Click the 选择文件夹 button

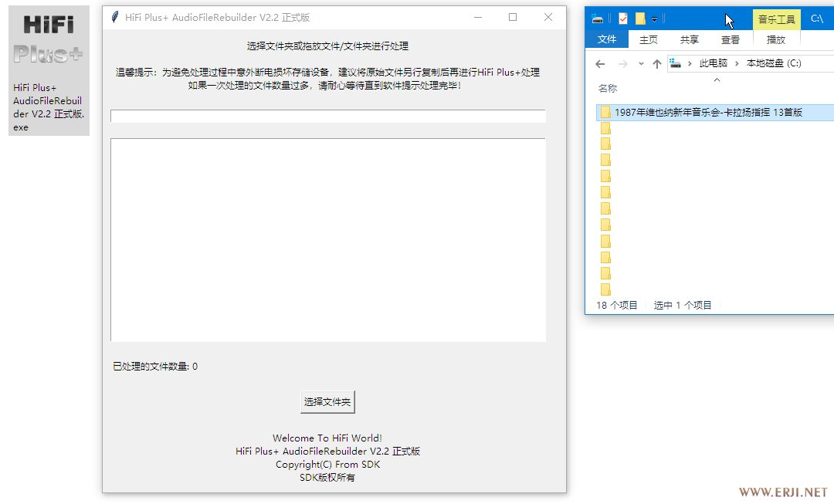click(x=327, y=402)
